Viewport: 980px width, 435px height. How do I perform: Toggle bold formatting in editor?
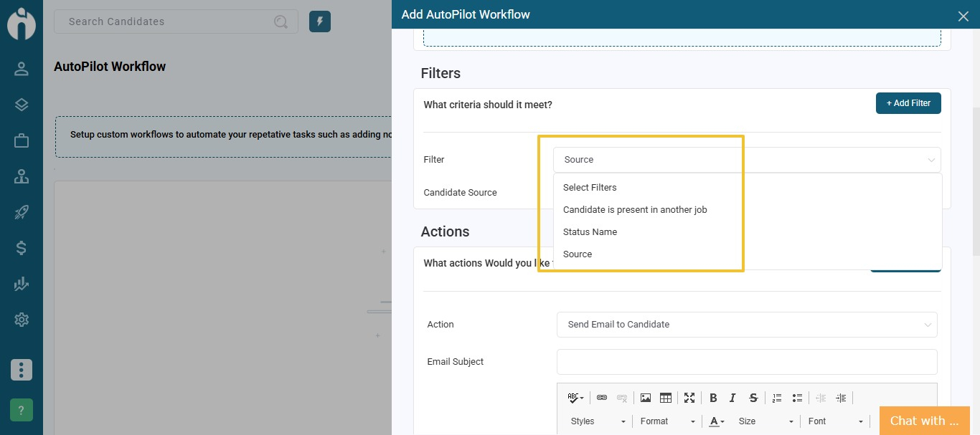(713, 398)
